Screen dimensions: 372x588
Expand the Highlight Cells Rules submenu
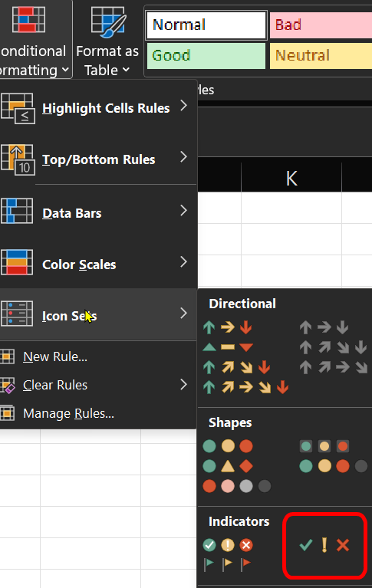pos(98,108)
